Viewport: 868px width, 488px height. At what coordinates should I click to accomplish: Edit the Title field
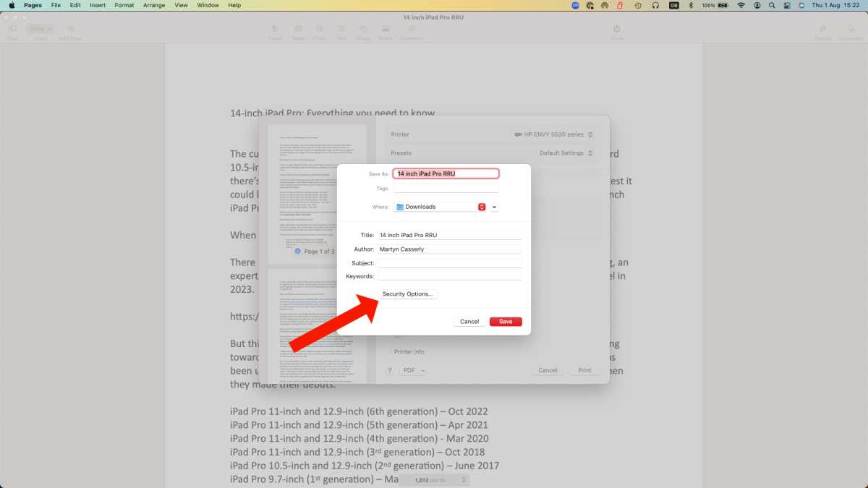click(449, 235)
